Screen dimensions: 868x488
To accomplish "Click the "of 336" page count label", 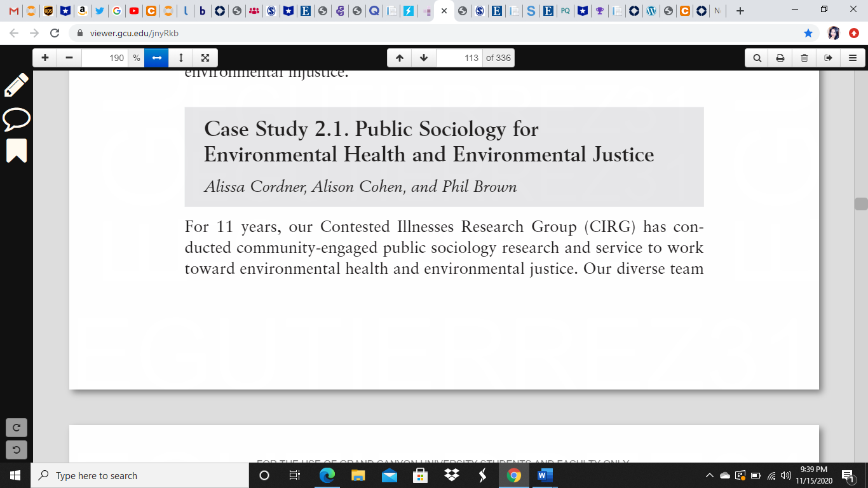I will pos(499,58).
